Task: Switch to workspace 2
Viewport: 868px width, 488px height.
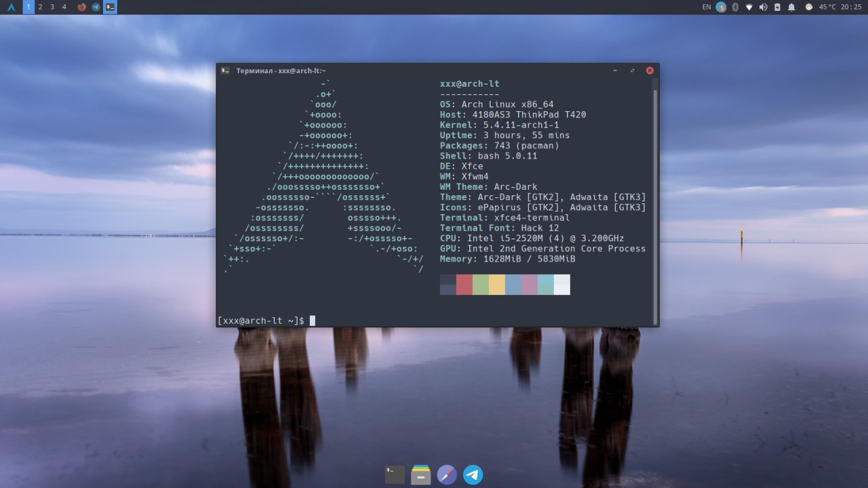Action: point(41,7)
